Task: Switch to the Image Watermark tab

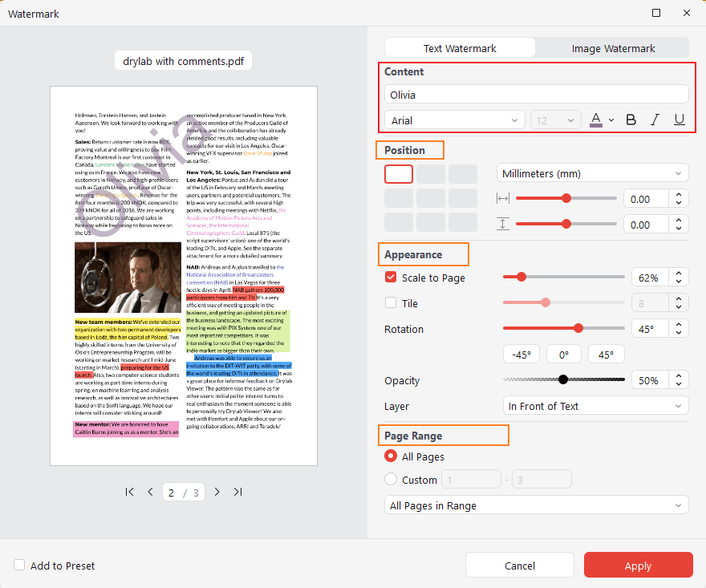Action: [612, 48]
